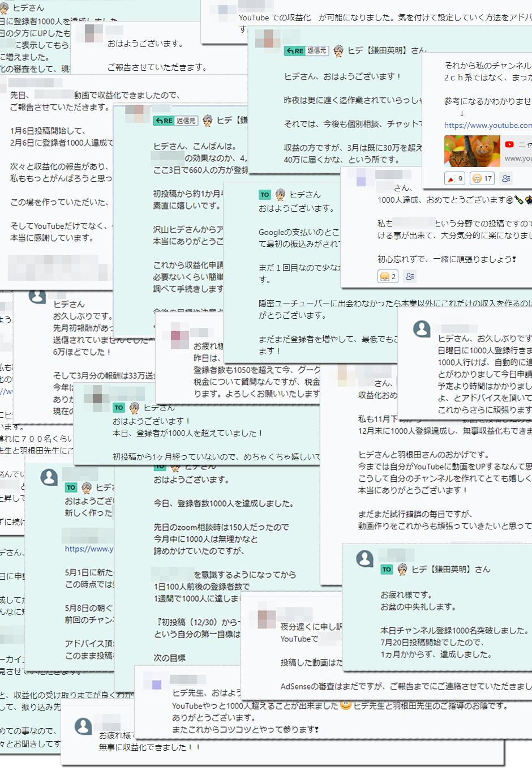Click RE 返信元 badge above ヒデさん、おはようございます！

pyautogui.click(x=306, y=51)
